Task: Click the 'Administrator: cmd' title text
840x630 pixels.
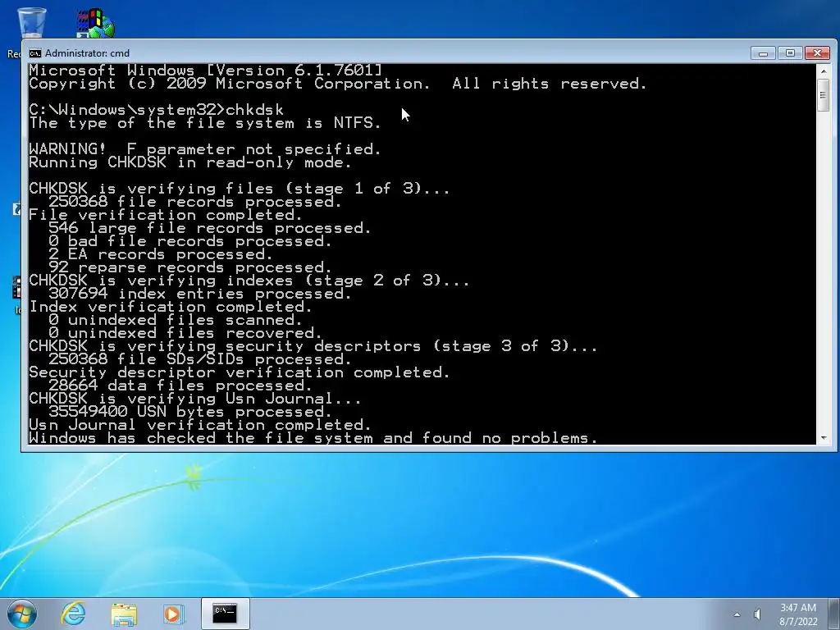Action: point(87,53)
